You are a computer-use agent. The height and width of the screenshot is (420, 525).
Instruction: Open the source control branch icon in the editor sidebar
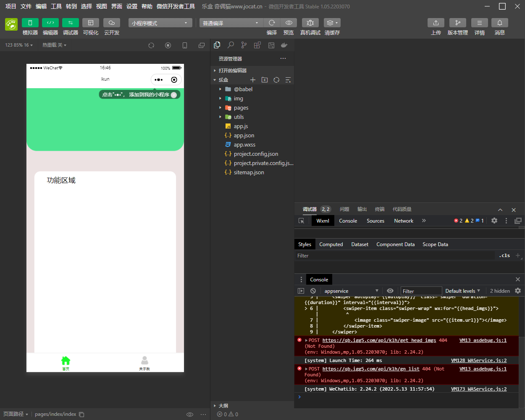click(244, 45)
